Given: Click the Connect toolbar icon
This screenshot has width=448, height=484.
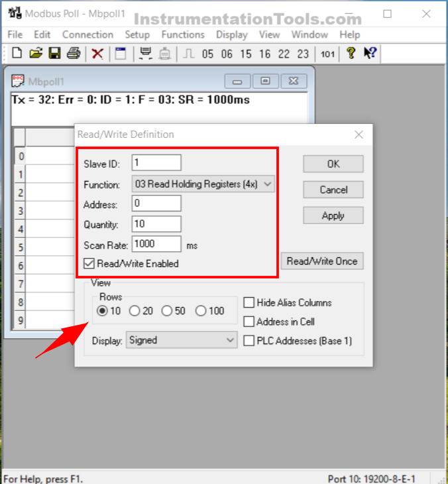Looking at the screenshot, I should [145, 54].
